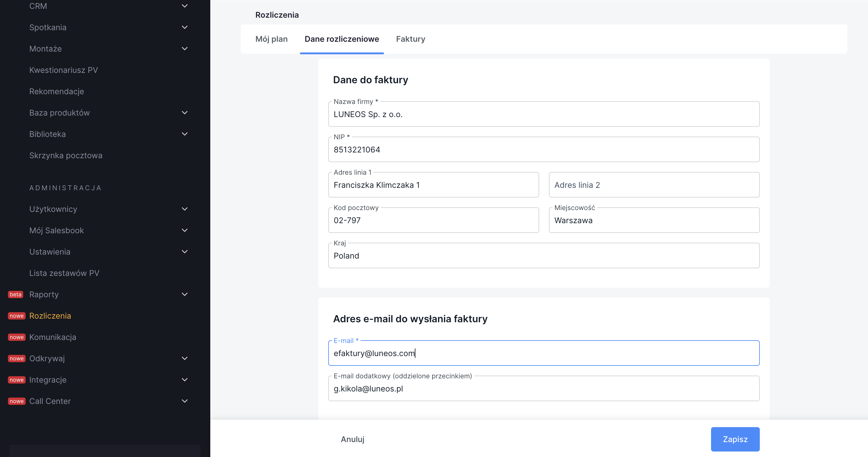Open Komunikacja sidebar item

click(52, 337)
